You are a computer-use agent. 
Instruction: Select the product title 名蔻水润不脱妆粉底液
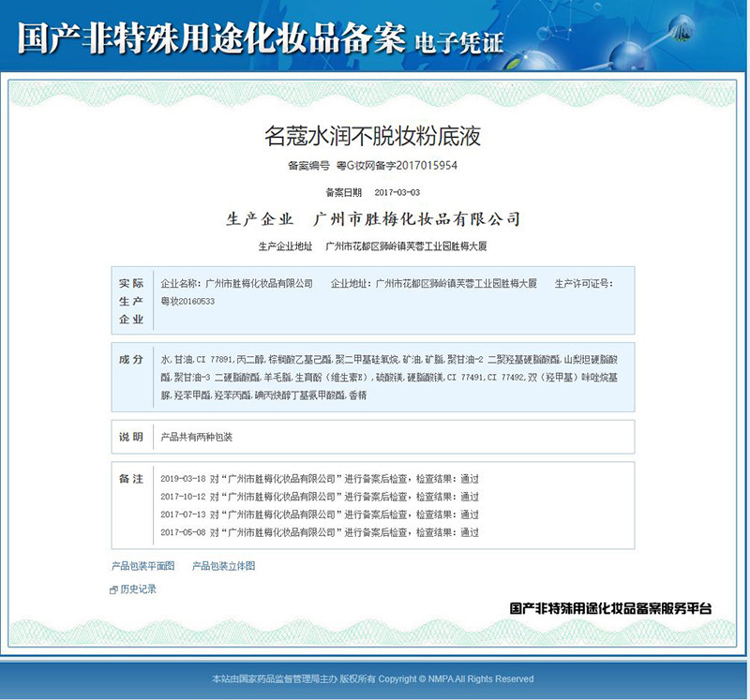tap(372, 136)
